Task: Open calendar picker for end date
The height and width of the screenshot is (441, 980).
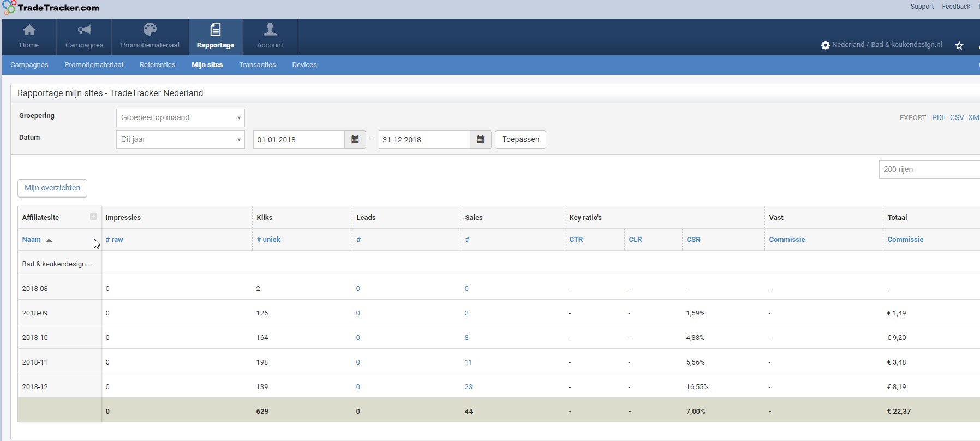Action: (481, 140)
